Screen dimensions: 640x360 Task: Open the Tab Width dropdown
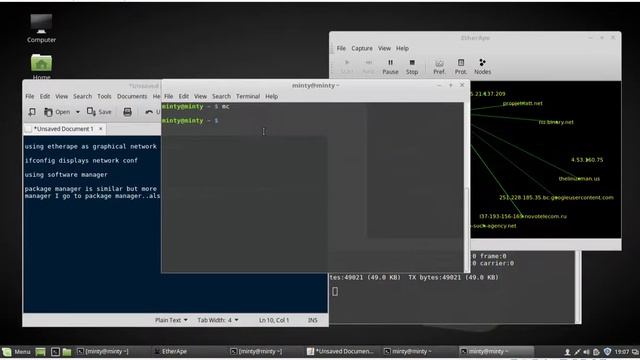pyautogui.click(x=218, y=320)
